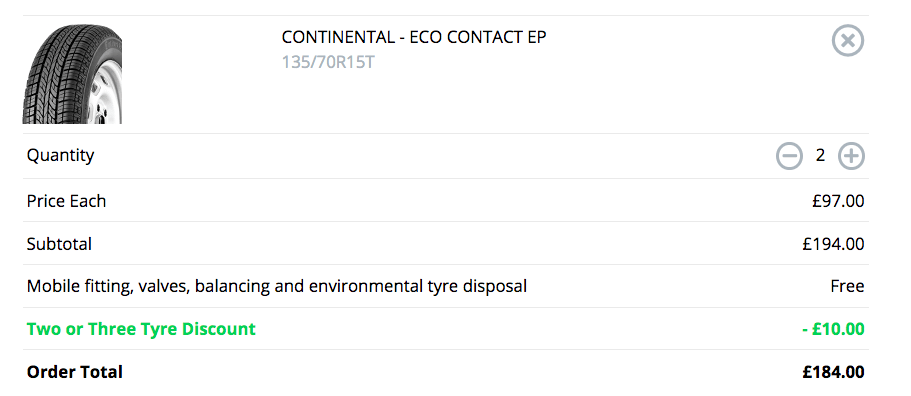
Task: Select the £97.00 price each amount
Action: (x=838, y=201)
